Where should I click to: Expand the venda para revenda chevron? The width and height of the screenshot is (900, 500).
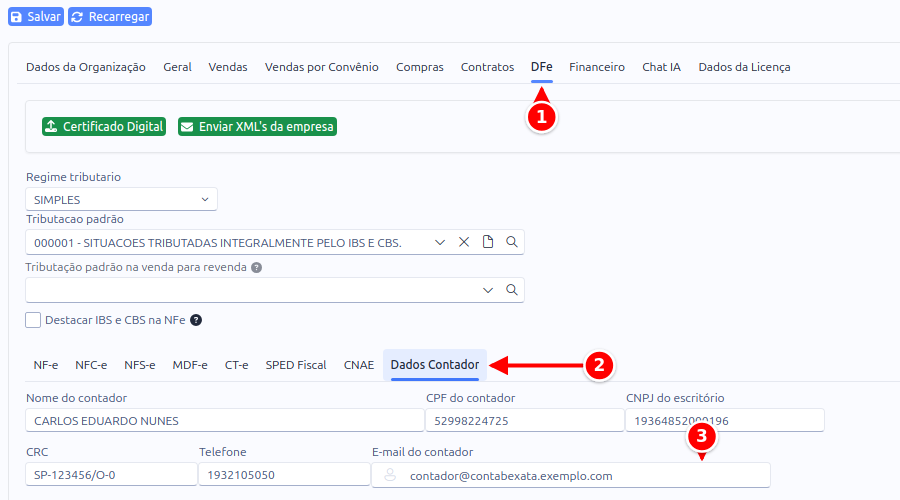coord(488,290)
